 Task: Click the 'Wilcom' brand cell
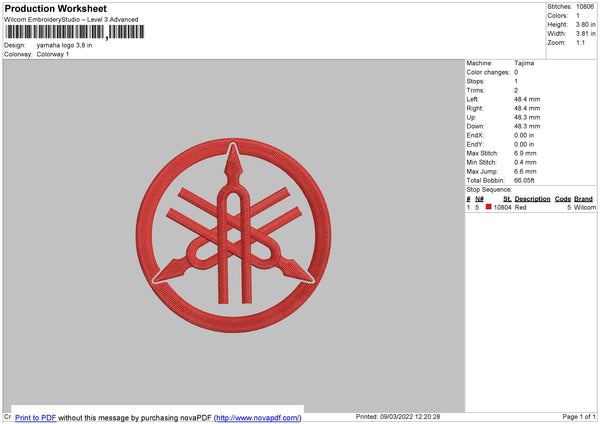click(584, 207)
